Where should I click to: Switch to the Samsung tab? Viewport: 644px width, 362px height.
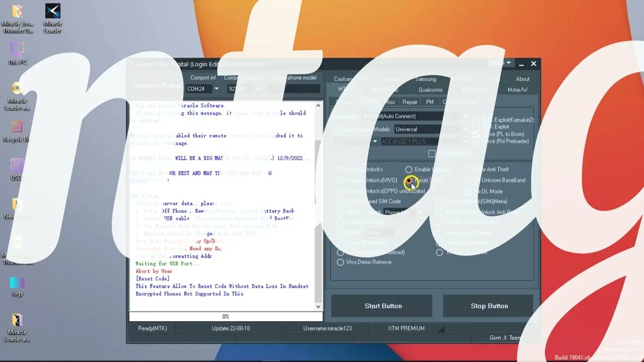click(x=426, y=79)
